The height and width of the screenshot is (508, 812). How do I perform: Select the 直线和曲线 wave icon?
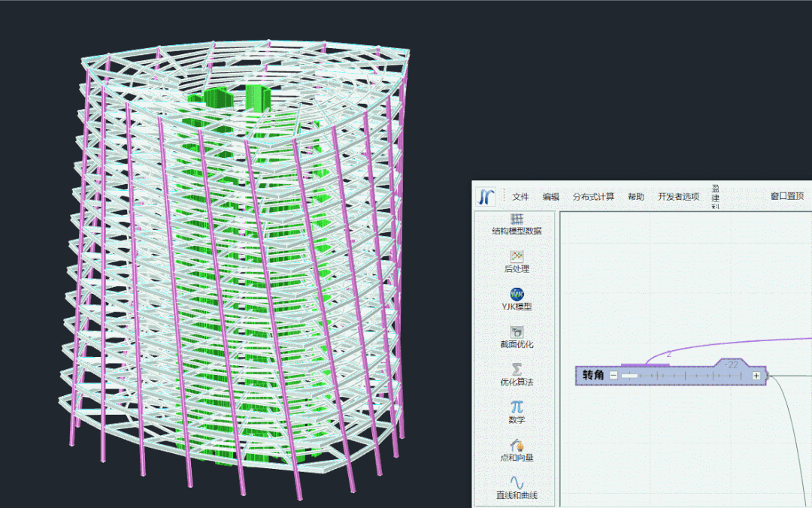tap(517, 482)
